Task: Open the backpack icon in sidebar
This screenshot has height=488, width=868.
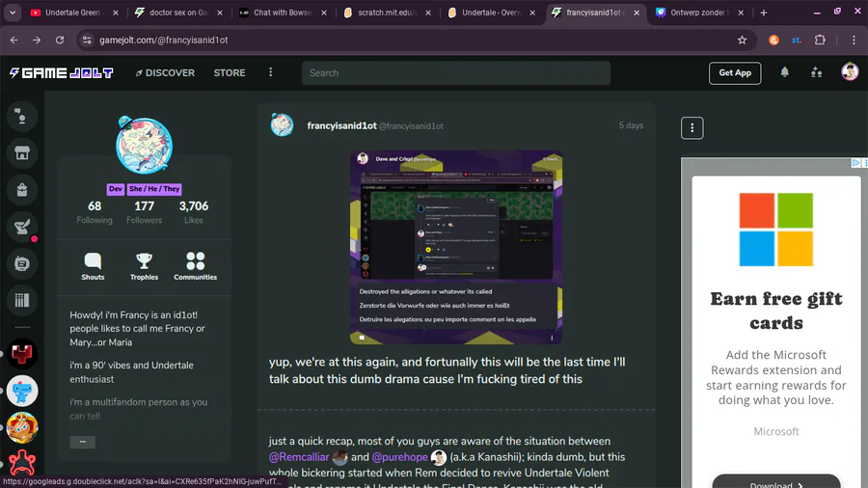Action: (x=21, y=190)
